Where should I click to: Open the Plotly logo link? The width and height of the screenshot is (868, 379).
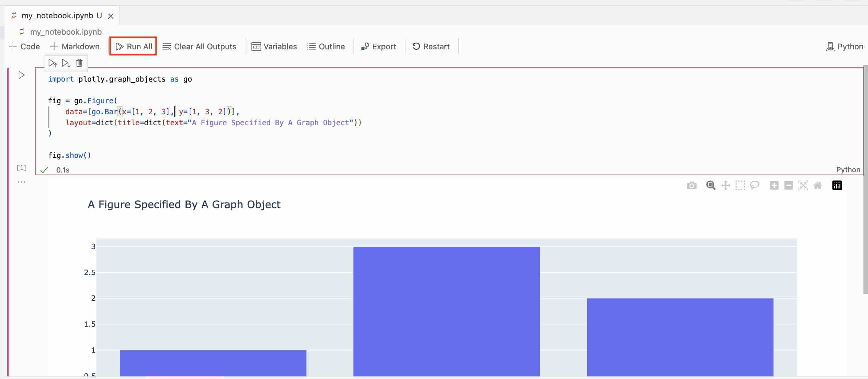[837, 186]
